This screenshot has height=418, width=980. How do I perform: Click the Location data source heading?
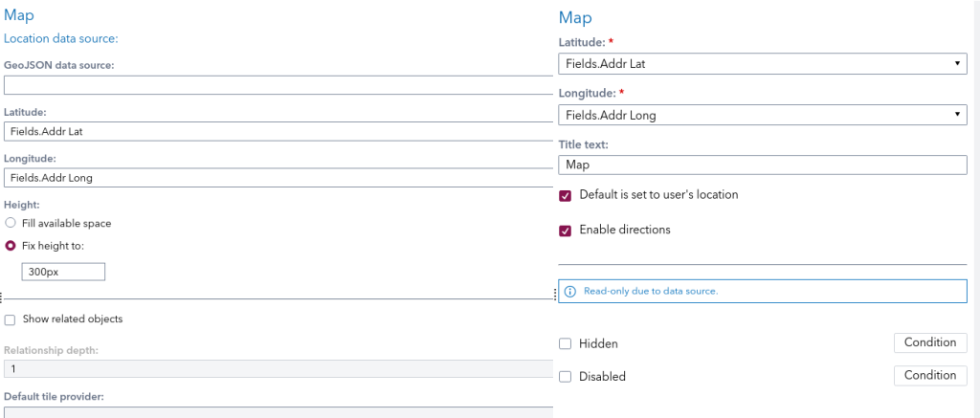point(61,38)
